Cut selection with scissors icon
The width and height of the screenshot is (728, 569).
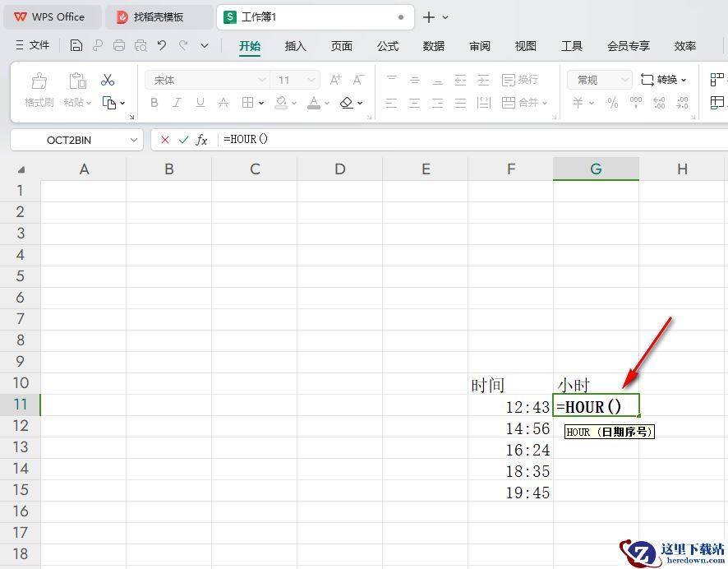(x=108, y=80)
